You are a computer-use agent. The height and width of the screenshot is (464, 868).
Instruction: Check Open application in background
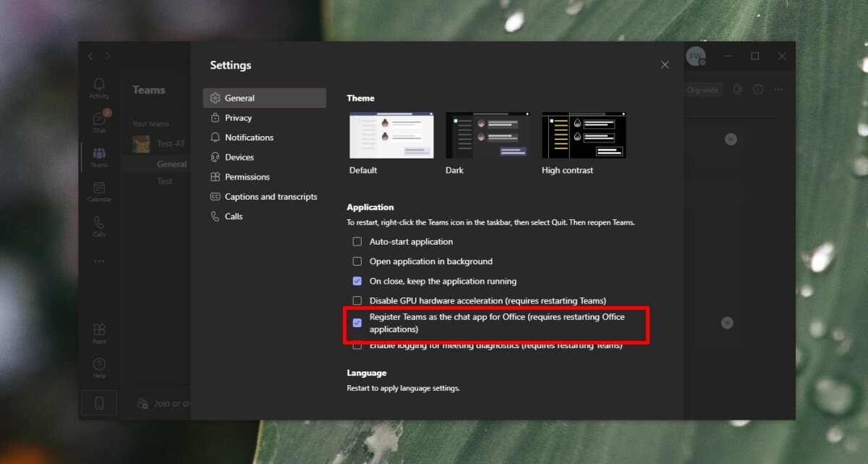click(x=357, y=261)
